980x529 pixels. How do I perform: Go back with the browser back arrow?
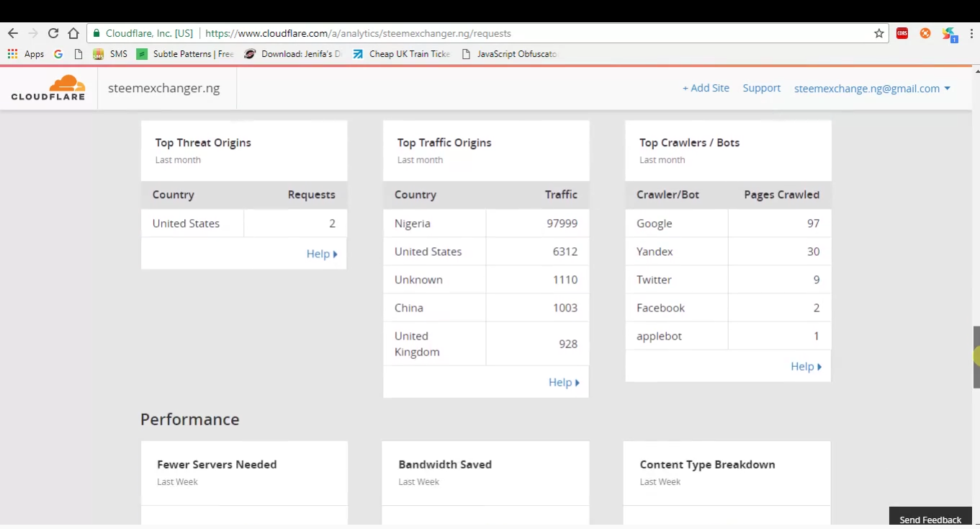13,33
